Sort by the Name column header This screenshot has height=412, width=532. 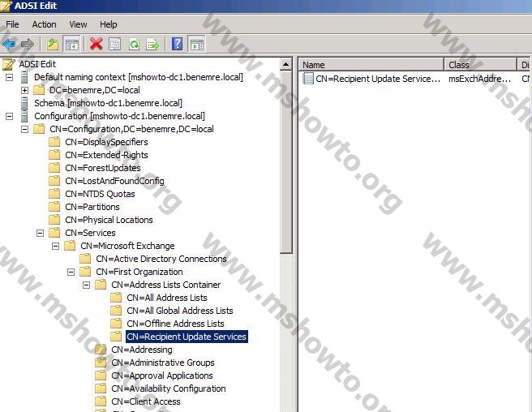pos(371,65)
